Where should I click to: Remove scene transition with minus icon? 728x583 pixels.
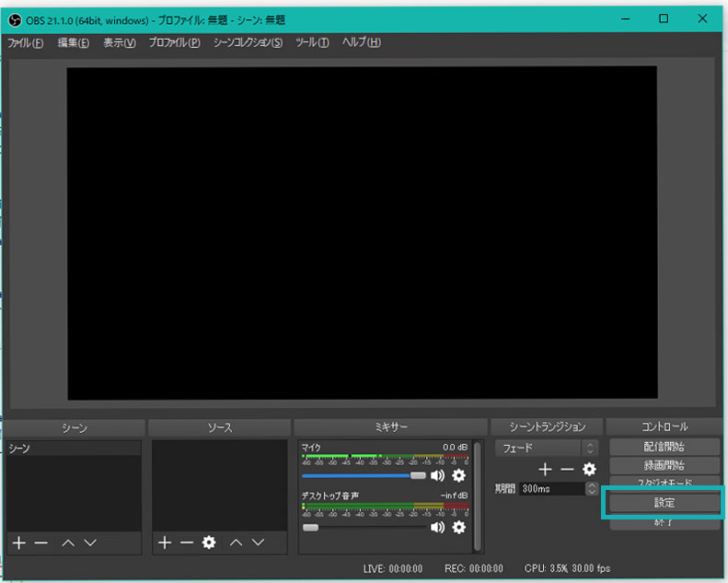(567, 469)
